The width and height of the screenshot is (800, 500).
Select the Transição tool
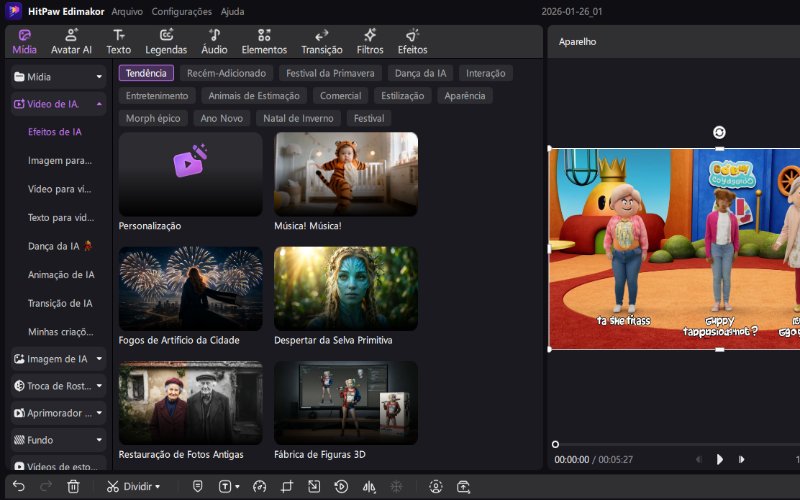pos(321,41)
